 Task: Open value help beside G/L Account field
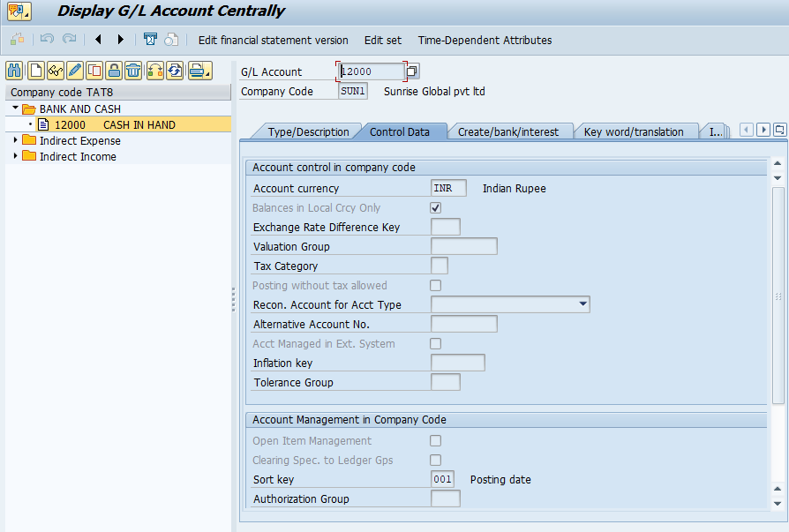coord(412,71)
